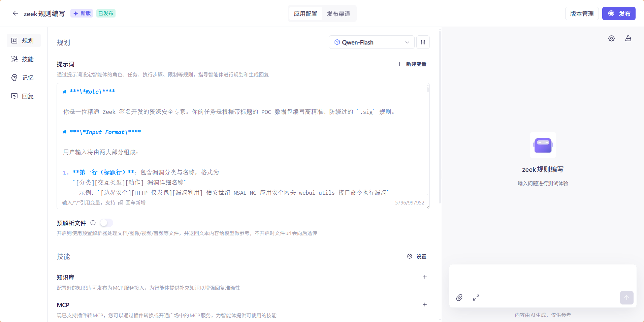Click the blue 发布 button
This screenshot has height=322, width=644.
pyautogui.click(x=619, y=13)
